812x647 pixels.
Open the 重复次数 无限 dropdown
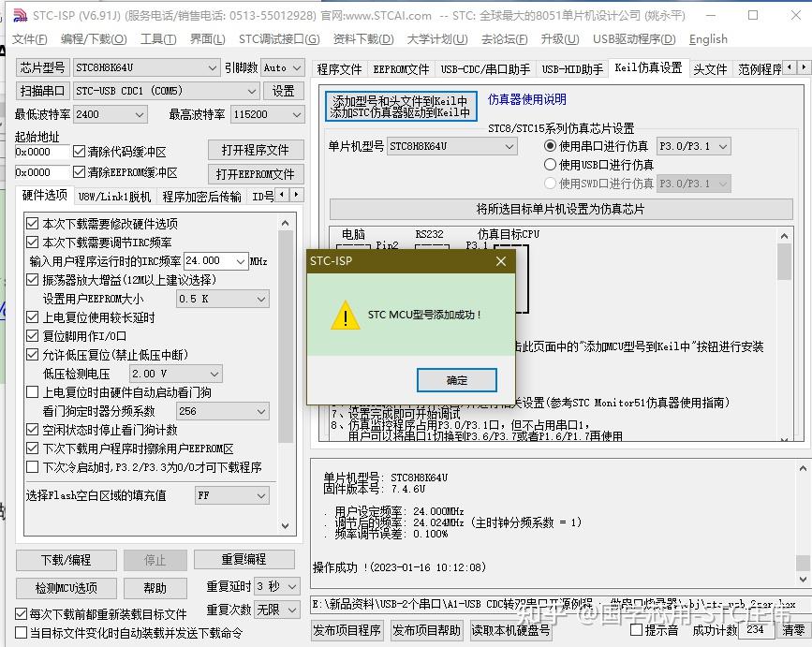coord(279,609)
